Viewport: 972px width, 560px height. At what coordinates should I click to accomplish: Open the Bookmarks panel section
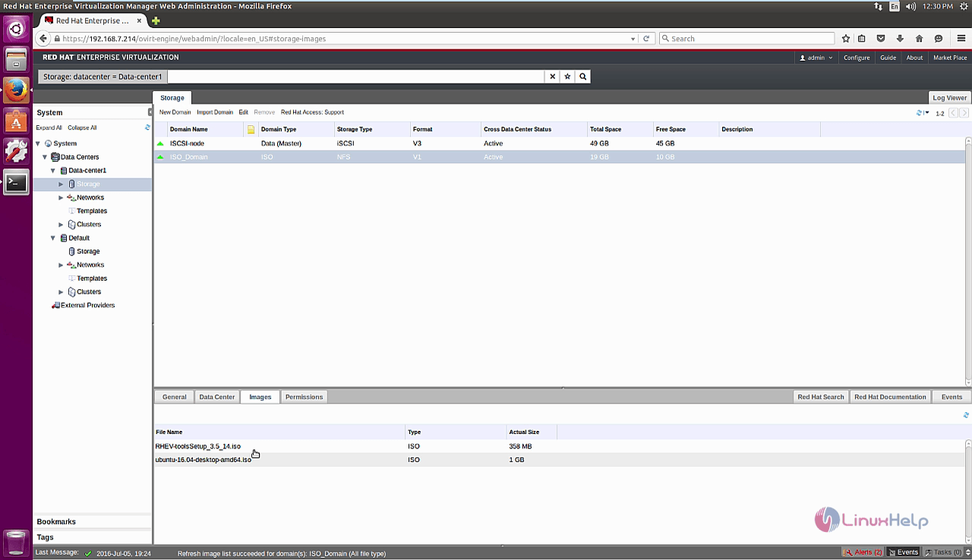(93, 521)
